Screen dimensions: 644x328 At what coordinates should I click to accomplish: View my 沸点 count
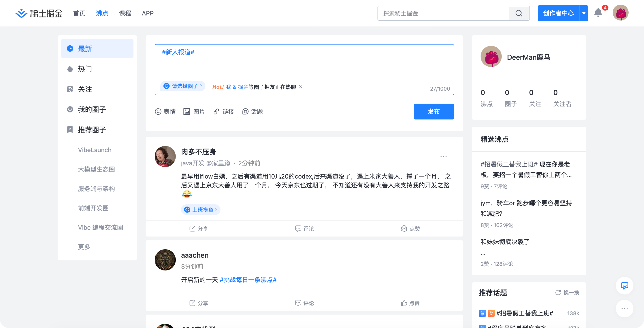click(x=487, y=98)
